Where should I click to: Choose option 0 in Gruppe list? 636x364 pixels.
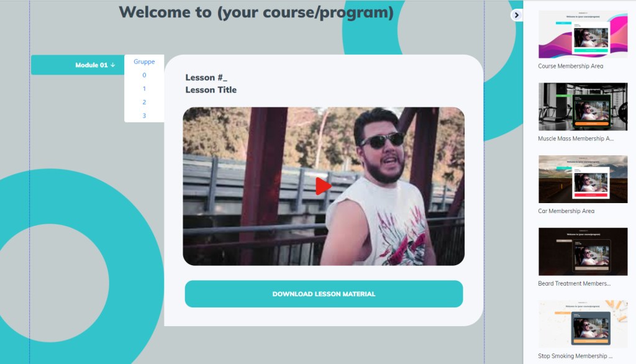click(x=144, y=75)
